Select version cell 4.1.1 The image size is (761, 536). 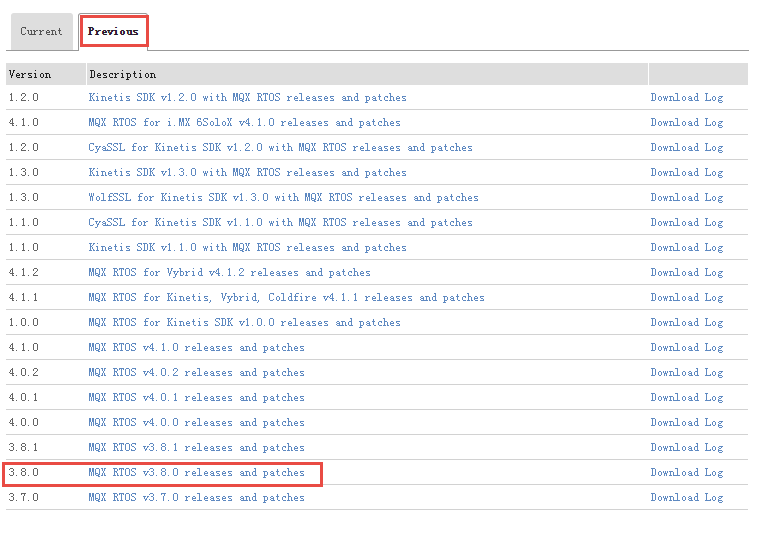23,298
